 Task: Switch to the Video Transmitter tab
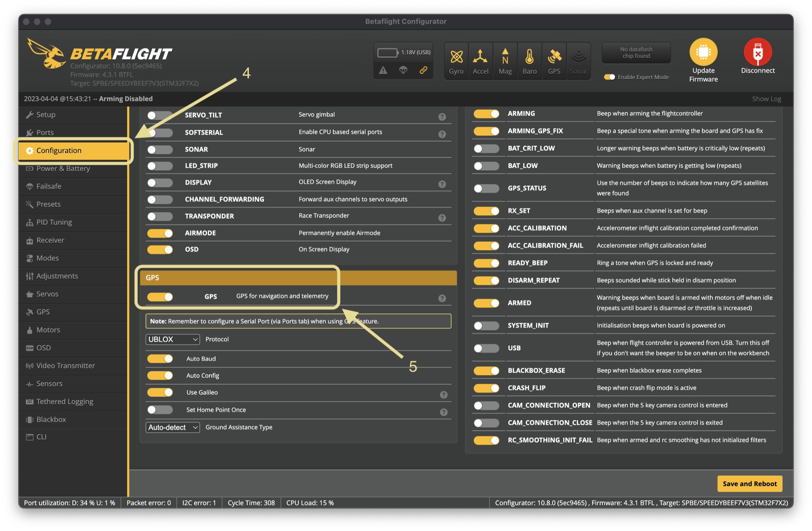point(65,365)
